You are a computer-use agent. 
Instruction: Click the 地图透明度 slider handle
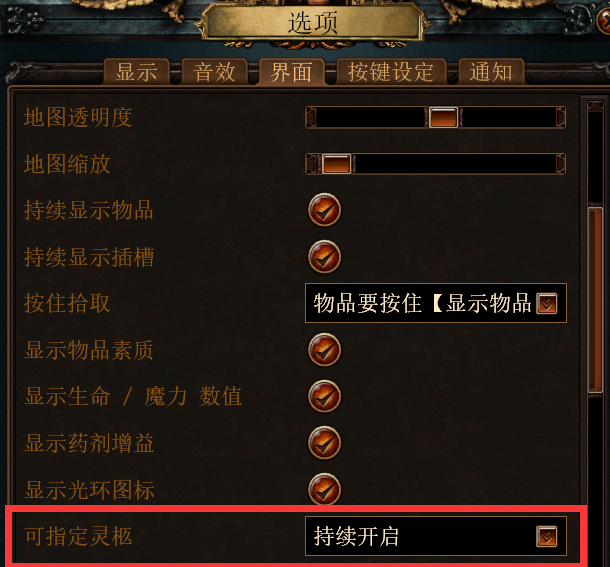(443, 117)
